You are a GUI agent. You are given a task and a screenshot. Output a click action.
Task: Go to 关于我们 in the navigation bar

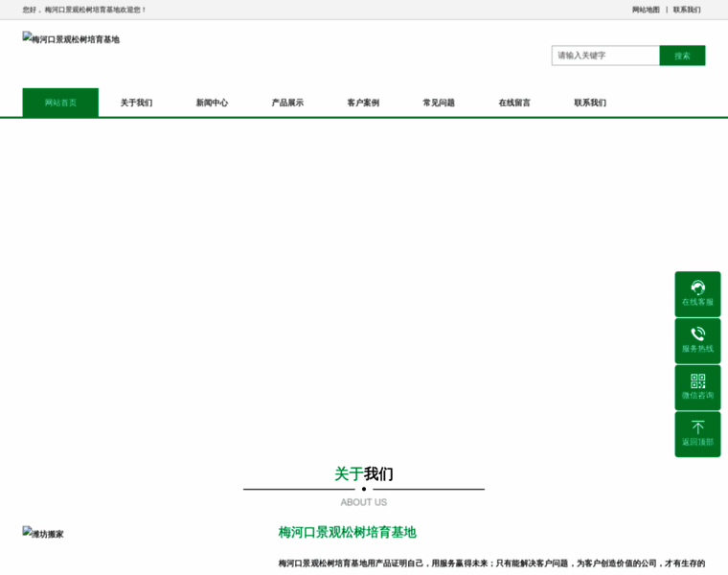(x=136, y=103)
